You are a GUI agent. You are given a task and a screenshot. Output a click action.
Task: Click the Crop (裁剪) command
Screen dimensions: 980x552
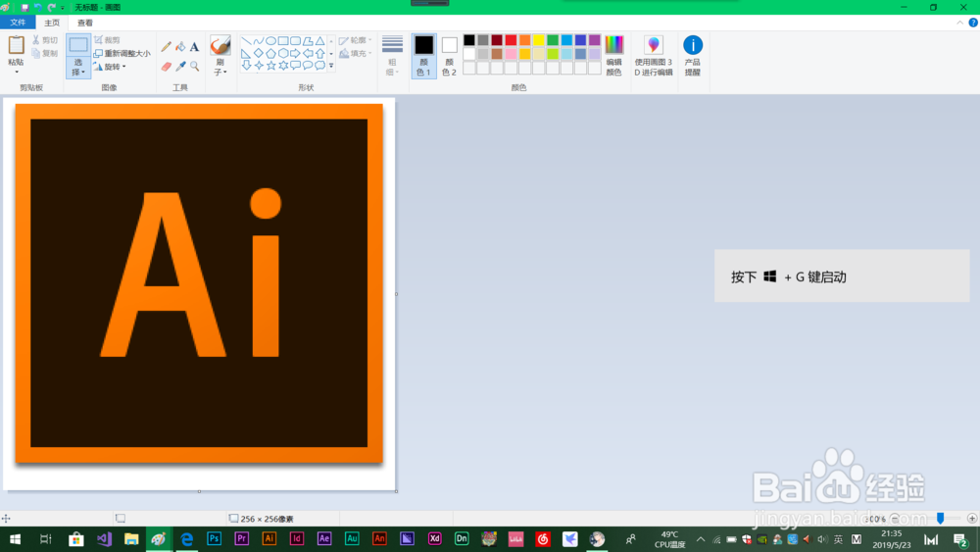tap(107, 40)
